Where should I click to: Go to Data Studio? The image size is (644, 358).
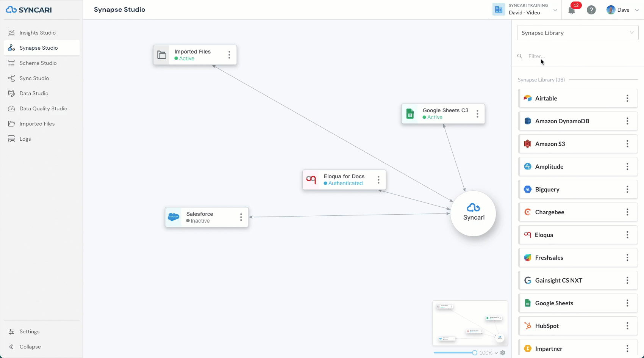42,93
